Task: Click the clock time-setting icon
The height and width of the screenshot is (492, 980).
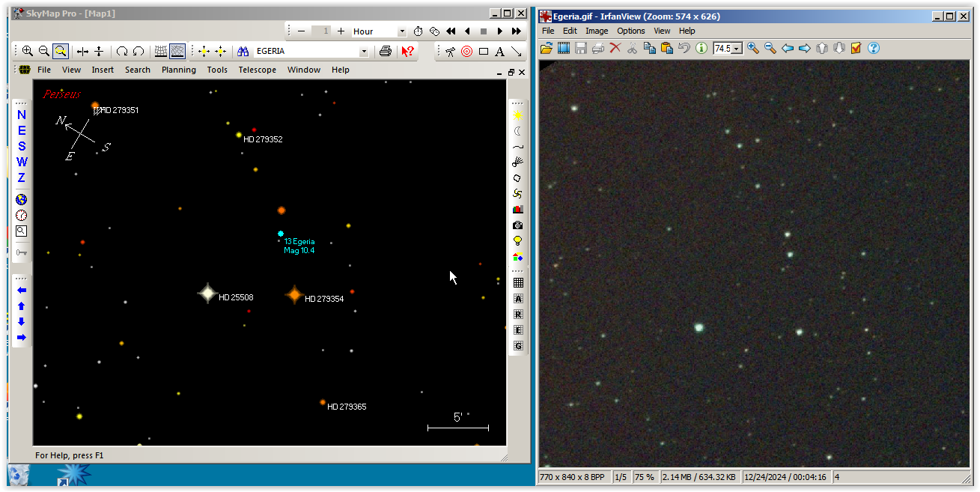Action: pyautogui.click(x=22, y=216)
